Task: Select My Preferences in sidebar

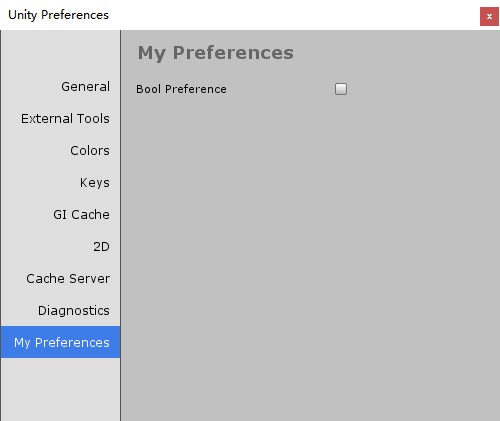Action: (x=60, y=342)
